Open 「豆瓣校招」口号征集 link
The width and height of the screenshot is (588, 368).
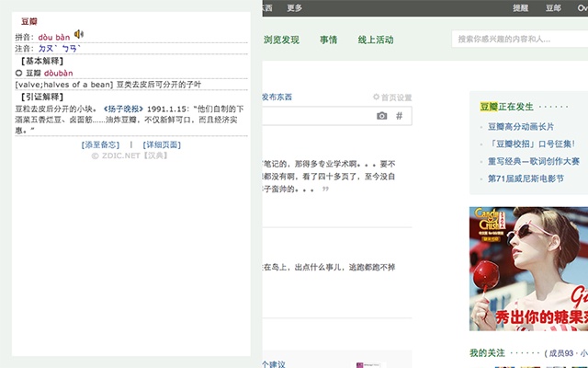(x=531, y=144)
